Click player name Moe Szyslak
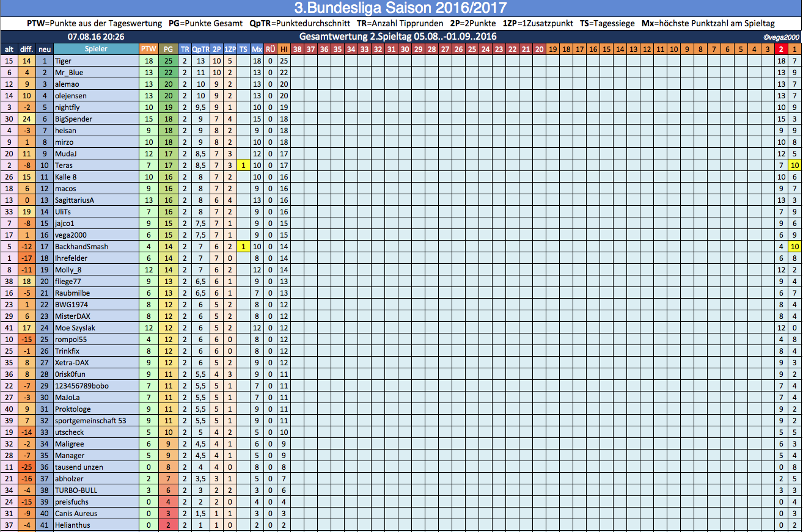The width and height of the screenshot is (803, 532). point(75,328)
